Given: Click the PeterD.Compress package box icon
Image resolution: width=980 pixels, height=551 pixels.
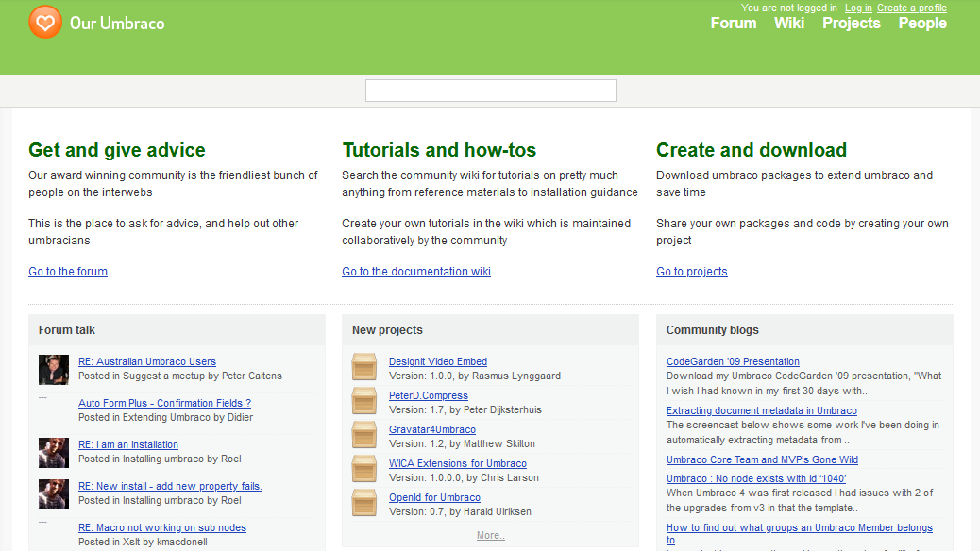Looking at the screenshot, I should click(x=363, y=401).
